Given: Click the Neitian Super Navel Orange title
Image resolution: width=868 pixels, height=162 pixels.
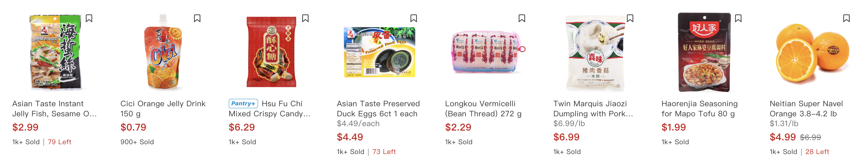Looking at the screenshot, I should [x=806, y=109].
